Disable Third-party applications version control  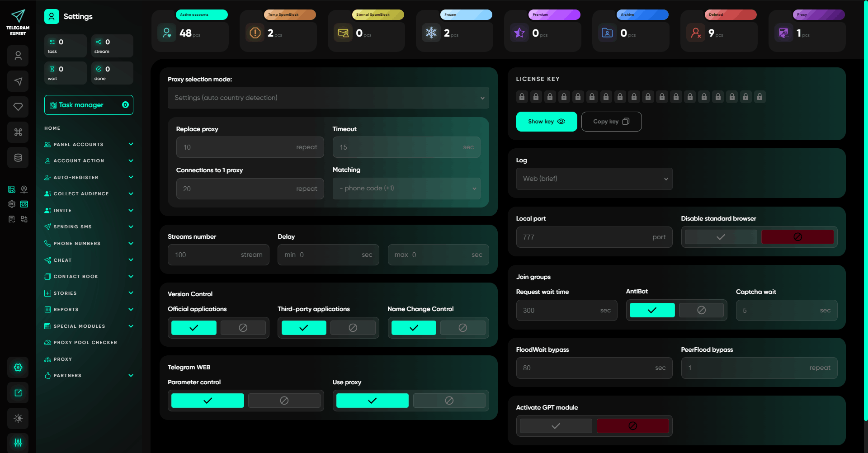pyautogui.click(x=353, y=328)
